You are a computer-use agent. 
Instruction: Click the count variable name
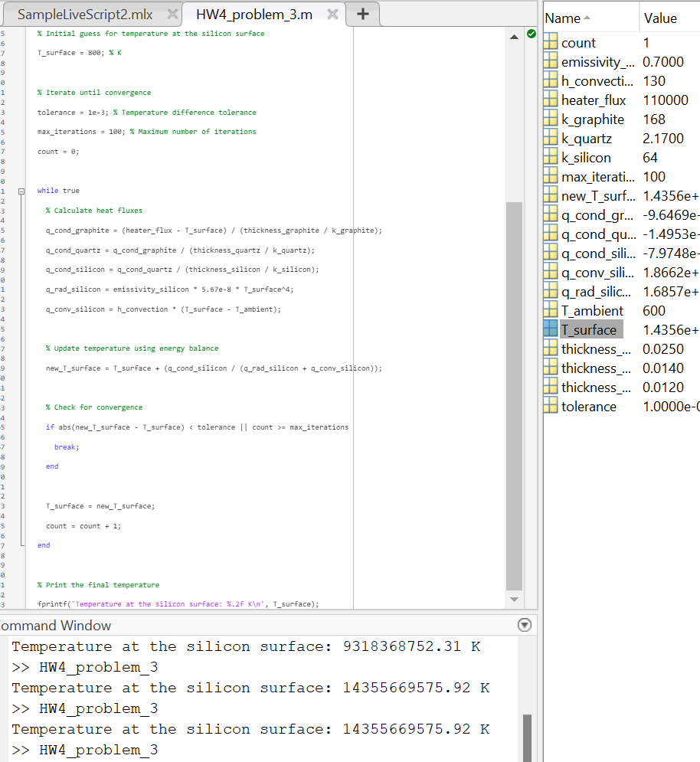coord(578,43)
